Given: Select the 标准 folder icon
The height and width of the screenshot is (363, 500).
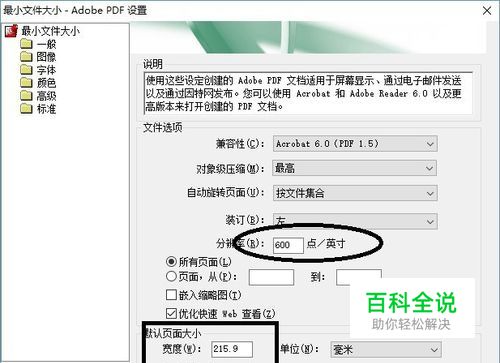Looking at the screenshot, I should click(26, 109).
